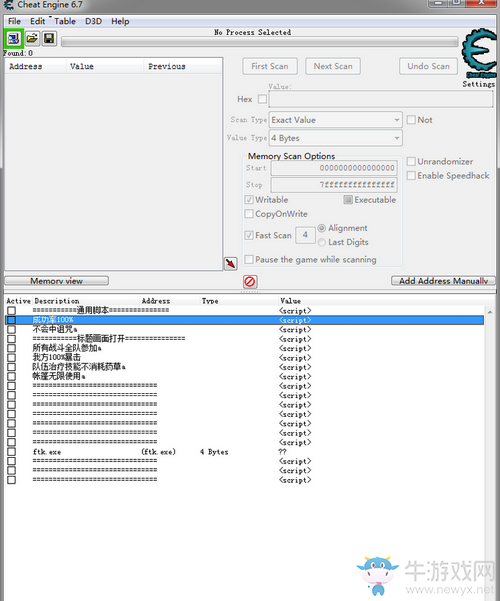Toggle the Not checkbox
The image size is (500, 601).
pyautogui.click(x=411, y=120)
